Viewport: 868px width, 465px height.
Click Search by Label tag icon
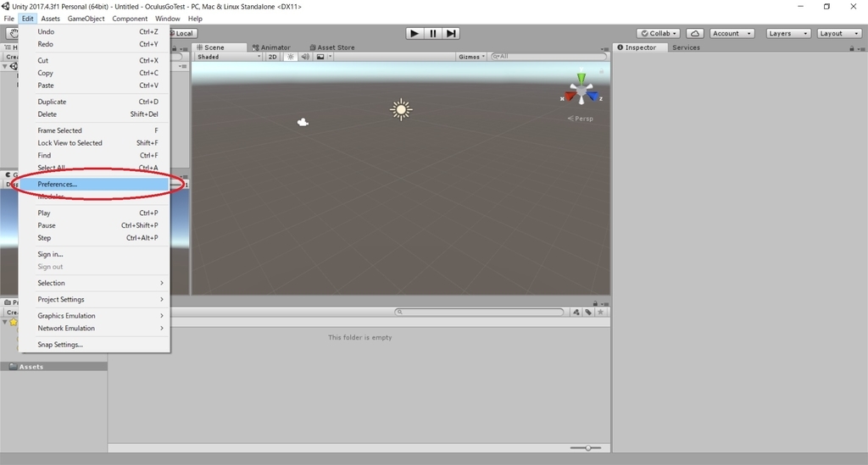pyautogui.click(x=588, y=312)
